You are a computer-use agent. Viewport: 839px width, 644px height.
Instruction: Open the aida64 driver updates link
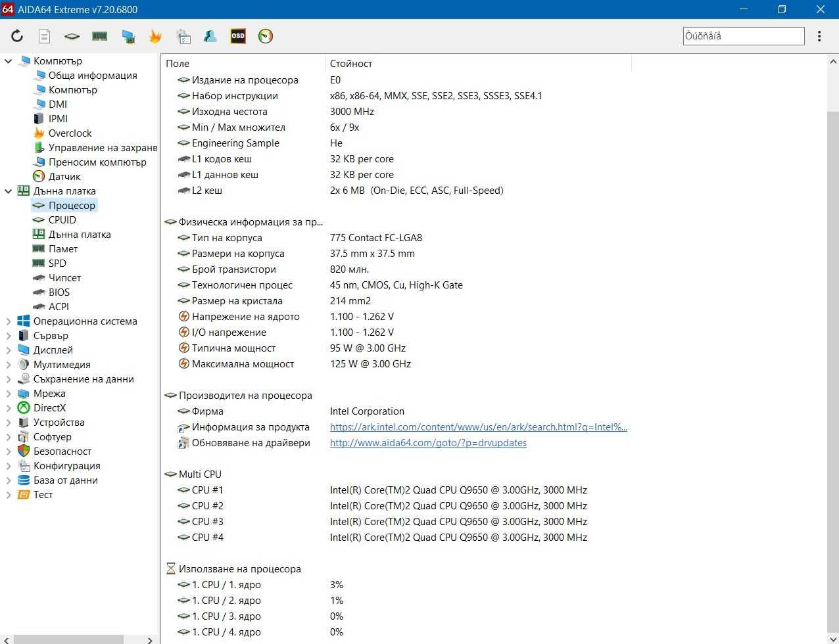[428, 443]
